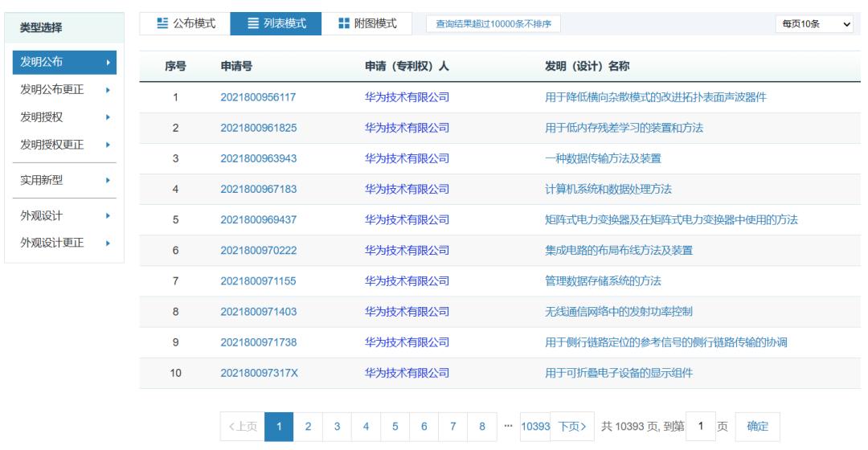Go to page 5 in pagination
Image resolution: width=868 pixels, height=450 pixels.
pos(395,426)
